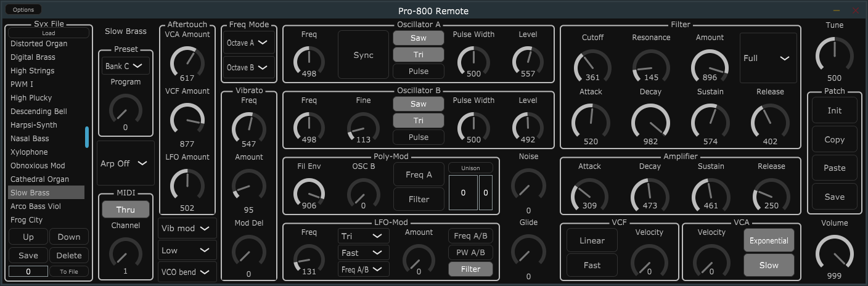Image resolution: width=868 pixels, height=286 pixels.
Task: Click the Preset Program knob
Action: click(125, 109)
